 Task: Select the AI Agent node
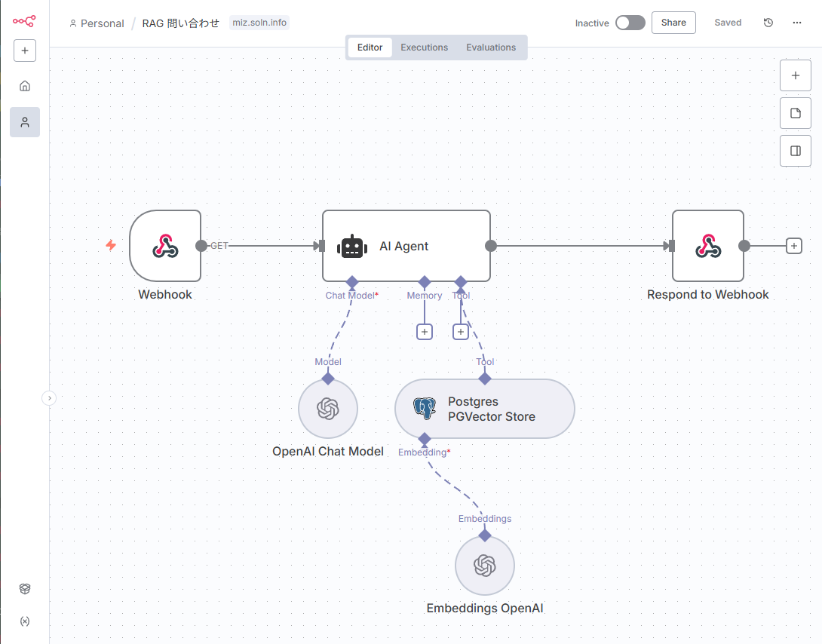click(406, 246)
